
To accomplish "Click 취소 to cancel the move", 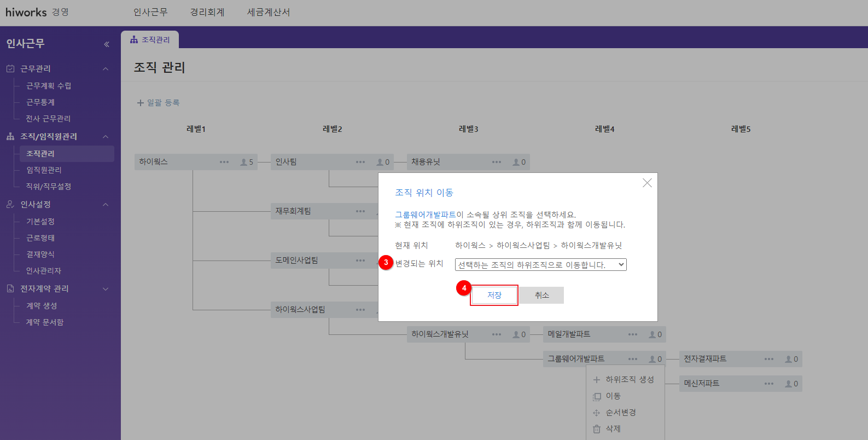I will [541, 295].
